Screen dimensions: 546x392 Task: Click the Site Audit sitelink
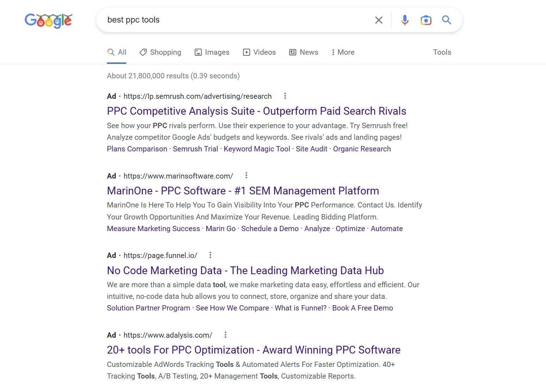[311, 149]
